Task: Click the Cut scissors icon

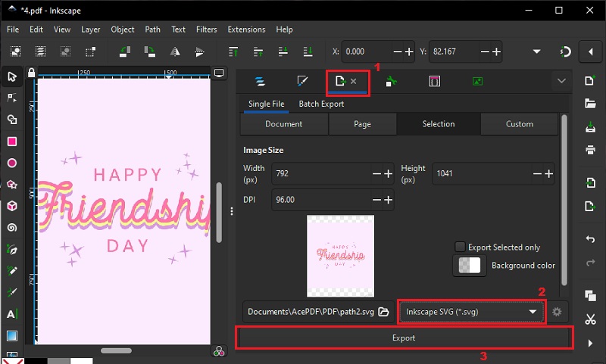Action: (x=590, y=319)
